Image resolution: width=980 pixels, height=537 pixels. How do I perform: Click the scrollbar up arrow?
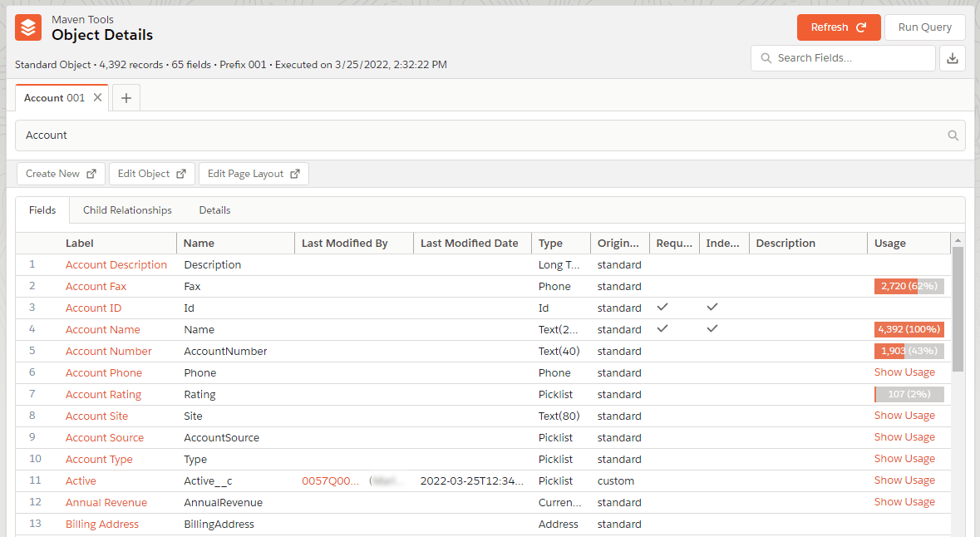(x=958, y=240)
